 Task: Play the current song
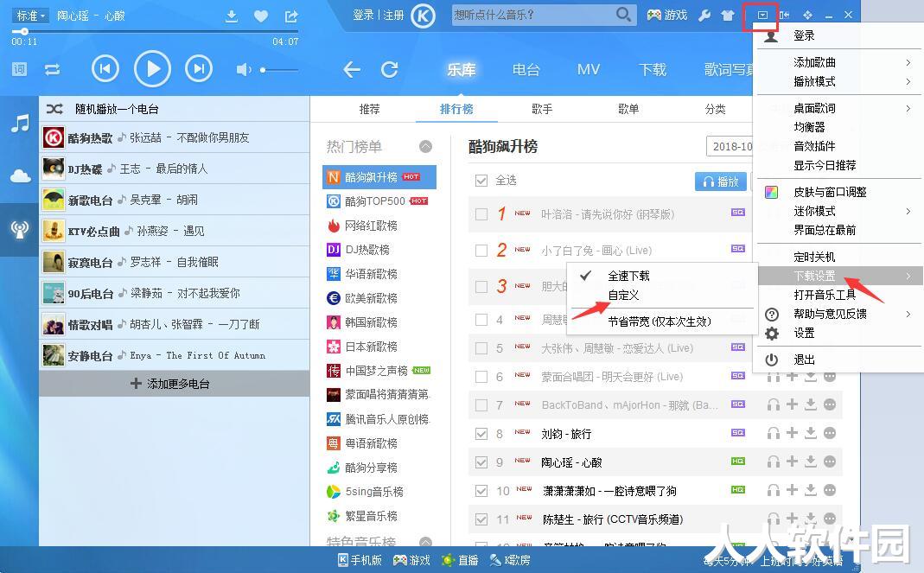pyautogui.click(x=153, y=69)
